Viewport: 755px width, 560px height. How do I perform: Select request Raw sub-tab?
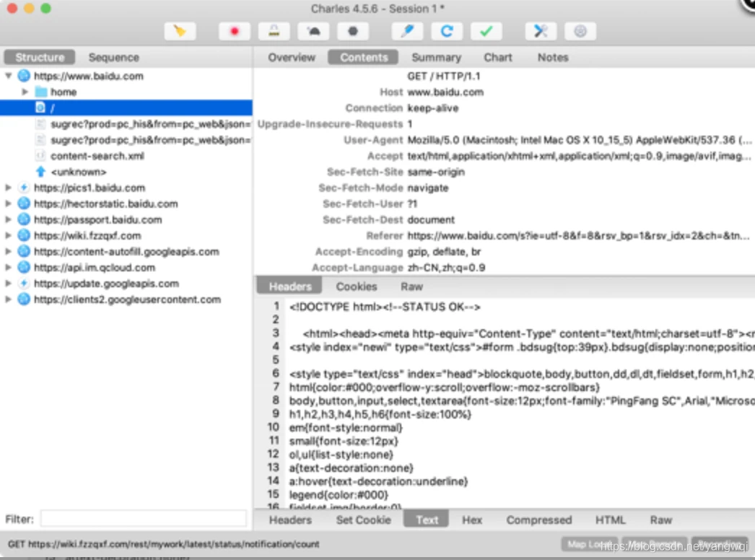point(411,286)
